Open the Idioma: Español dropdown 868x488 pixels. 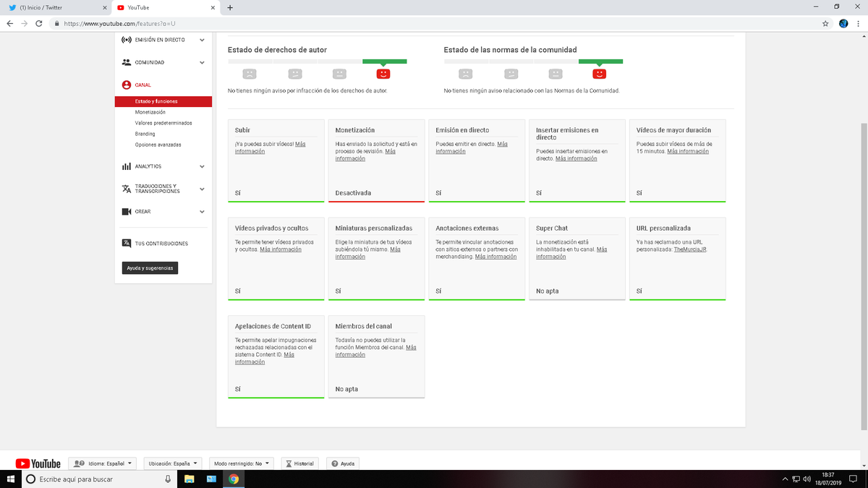click(102, 463)
